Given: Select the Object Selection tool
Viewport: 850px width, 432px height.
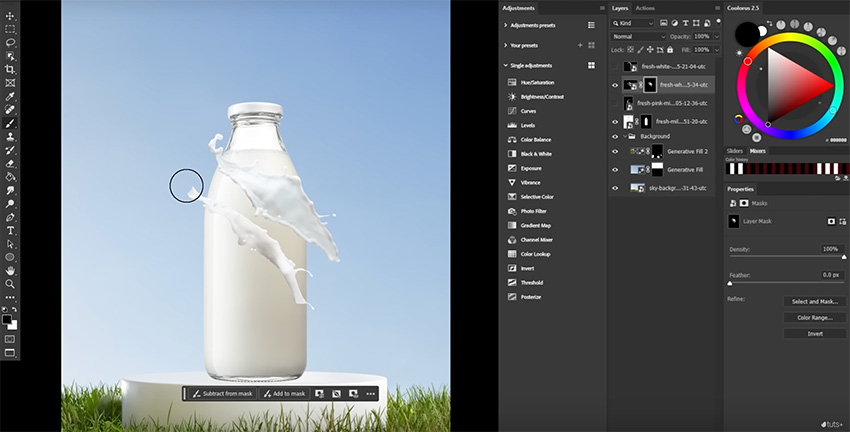Looking at the screenshot, I should point(10,56).
